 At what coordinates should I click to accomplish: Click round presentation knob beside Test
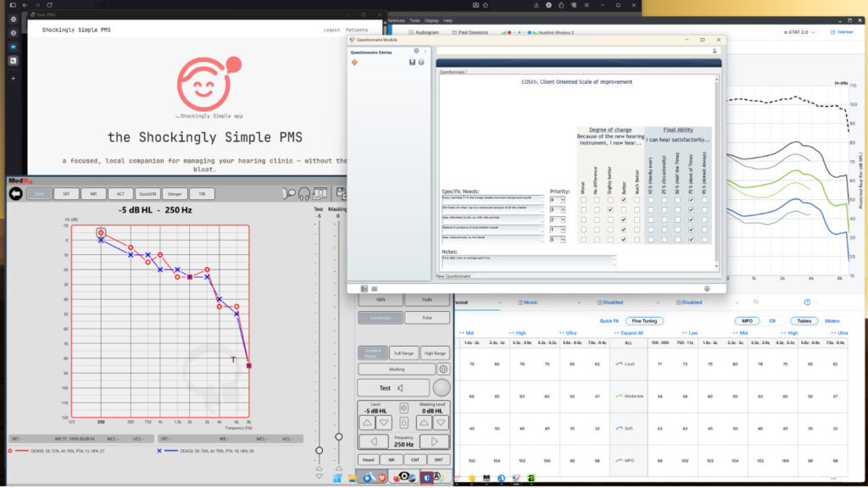pos(441,388)
